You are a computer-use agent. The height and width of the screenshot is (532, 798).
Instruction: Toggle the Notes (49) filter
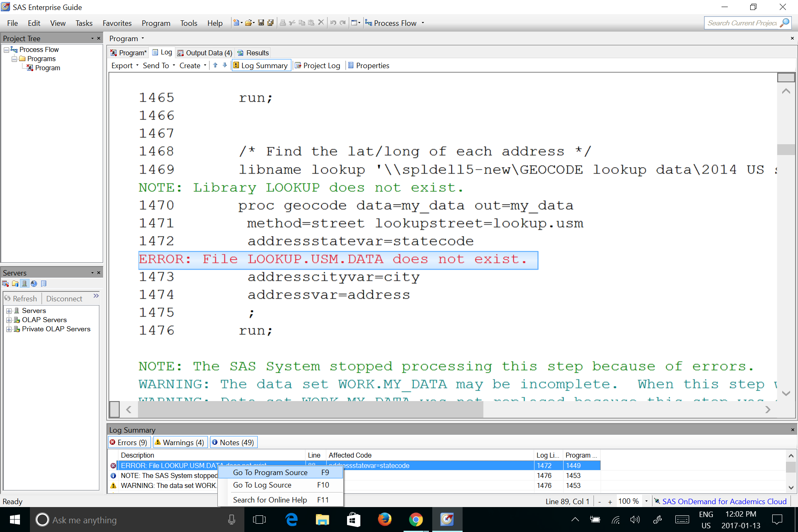click(x=233, y=442)
